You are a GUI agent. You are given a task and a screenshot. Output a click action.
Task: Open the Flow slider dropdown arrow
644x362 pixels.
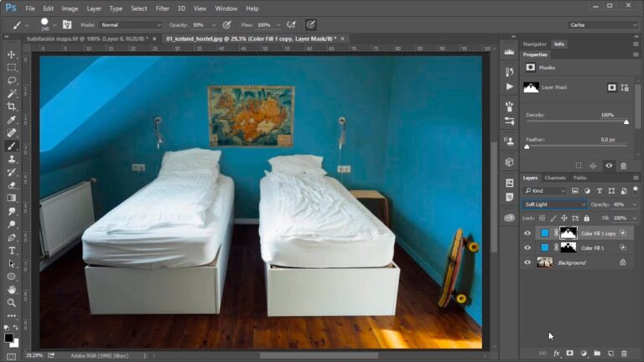pyautogui.click(x=278, y=25)
